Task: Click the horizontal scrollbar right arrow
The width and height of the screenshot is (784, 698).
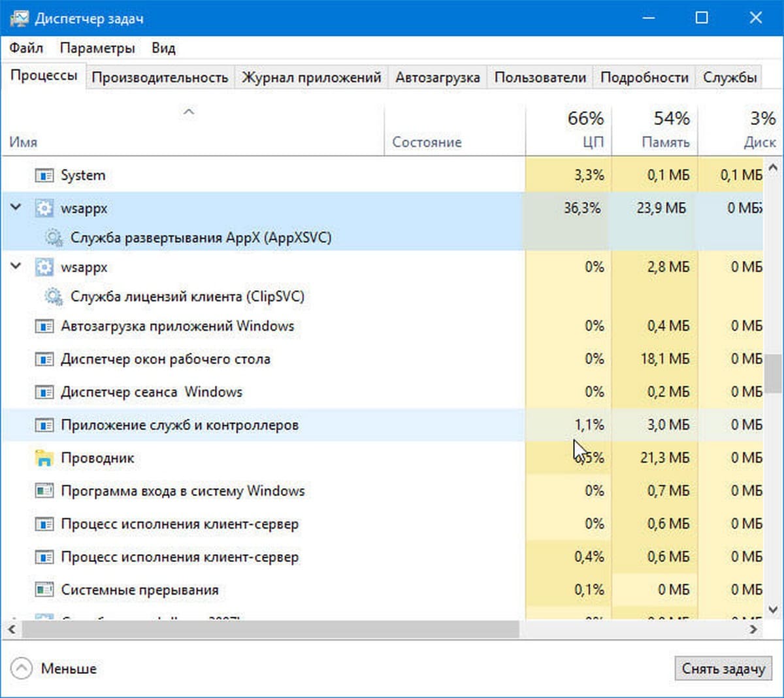Action: click(x=754, y=629)
